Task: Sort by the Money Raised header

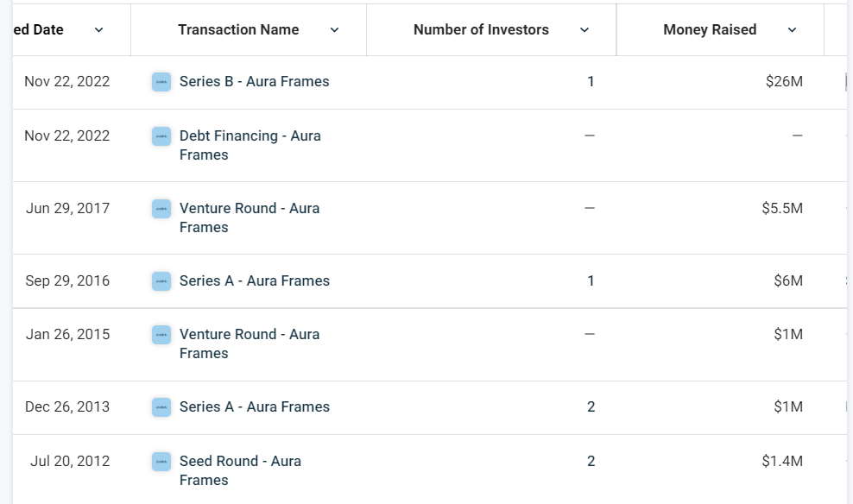Action: [x=710, y=30]
